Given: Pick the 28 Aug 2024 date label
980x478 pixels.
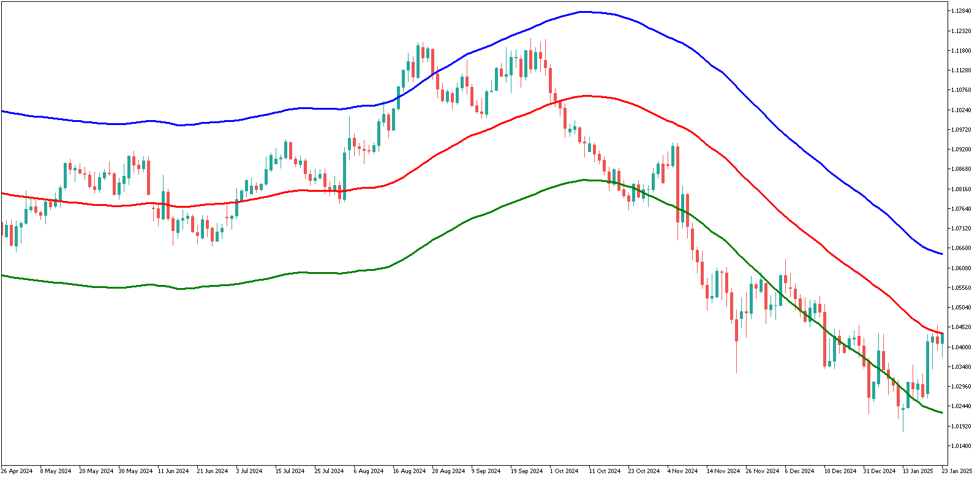Looking at the screenshot, I should (x=448, y=471).
